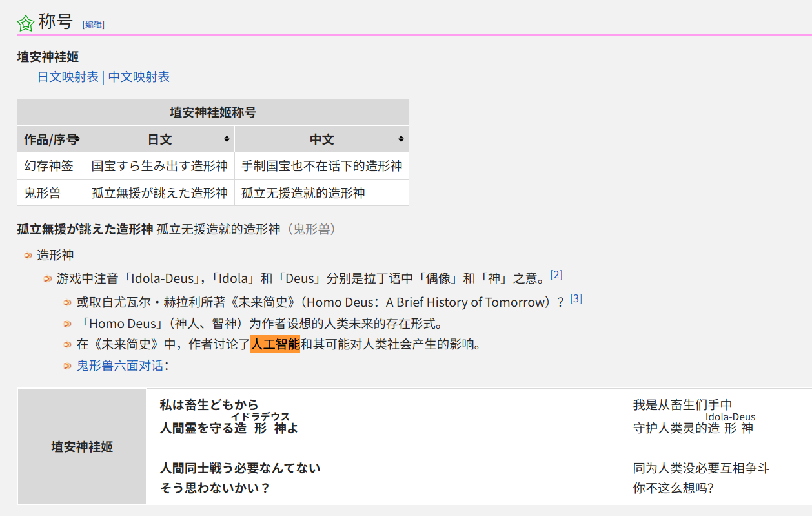Open the highlighted 人工智能 link

274,346
